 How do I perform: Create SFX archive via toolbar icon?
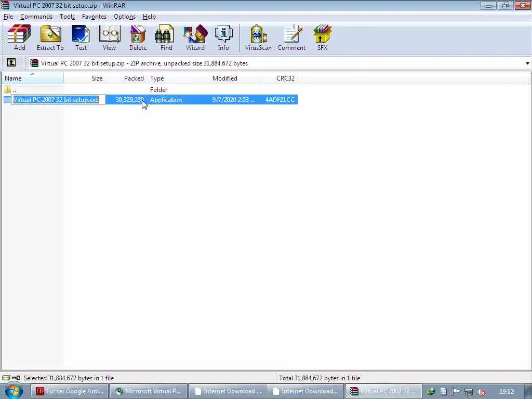pos(322,37)
